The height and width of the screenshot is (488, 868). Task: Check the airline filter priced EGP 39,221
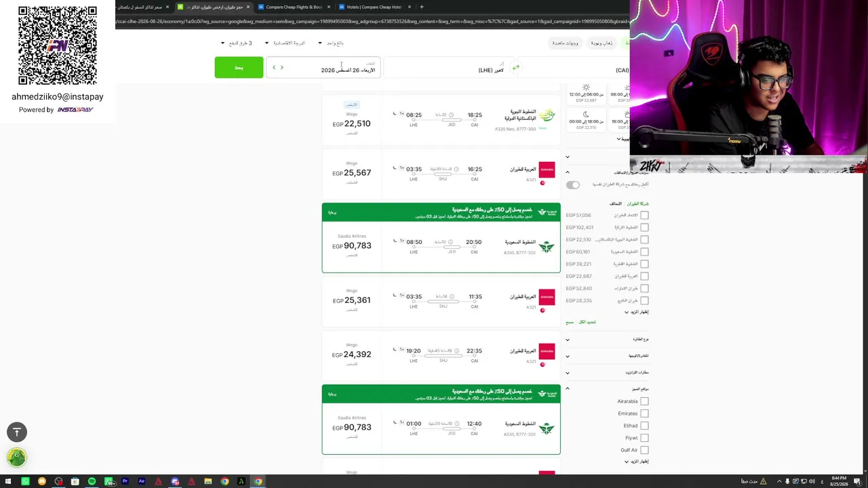(644, 264)
